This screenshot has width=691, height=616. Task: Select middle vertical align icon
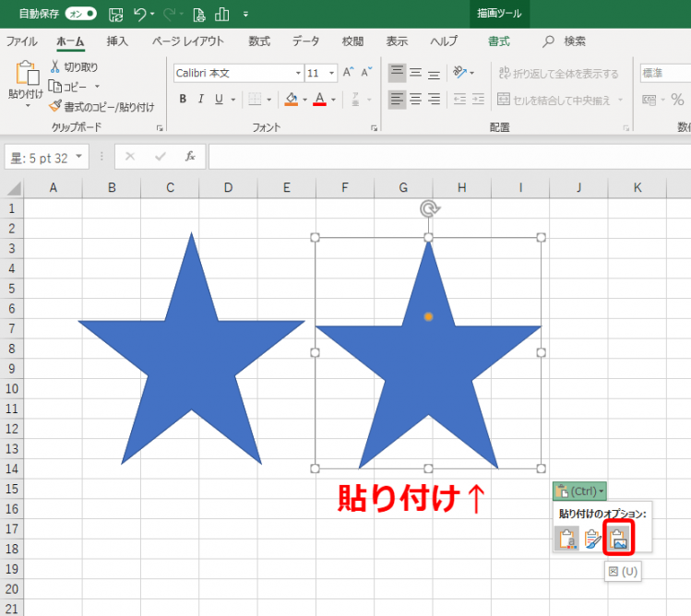coord(415,72)
